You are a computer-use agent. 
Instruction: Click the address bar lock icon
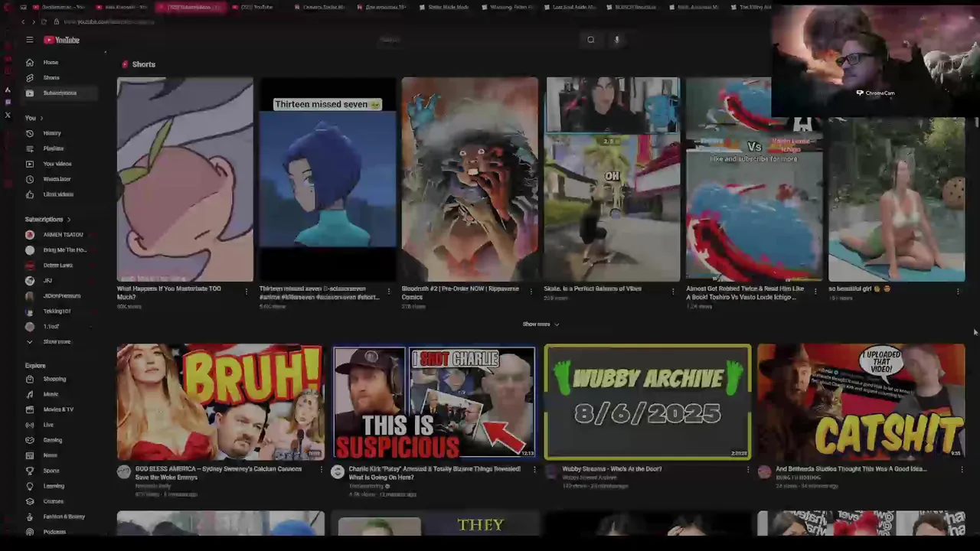[56, 21]
